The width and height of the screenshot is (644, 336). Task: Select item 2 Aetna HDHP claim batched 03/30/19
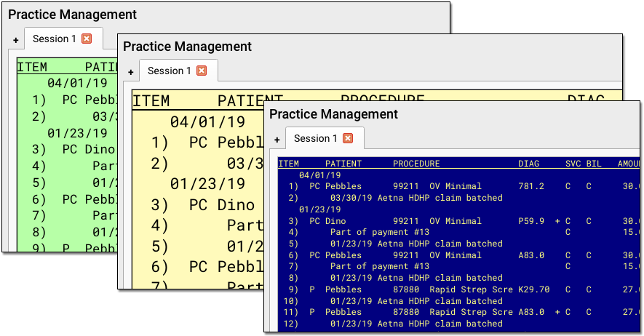(x=458, y=198)
